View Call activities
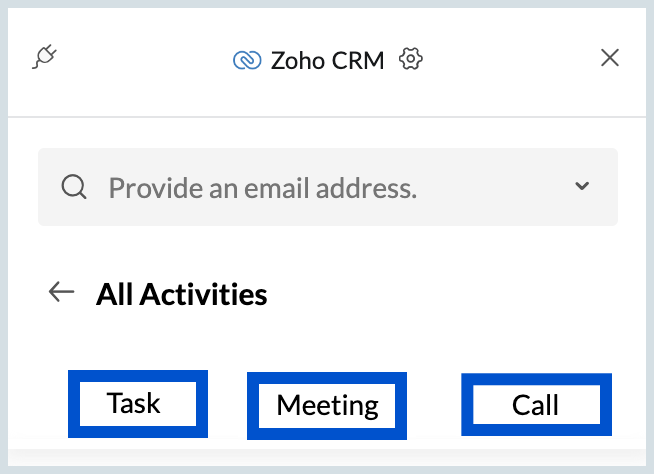 tap(536, 405)
